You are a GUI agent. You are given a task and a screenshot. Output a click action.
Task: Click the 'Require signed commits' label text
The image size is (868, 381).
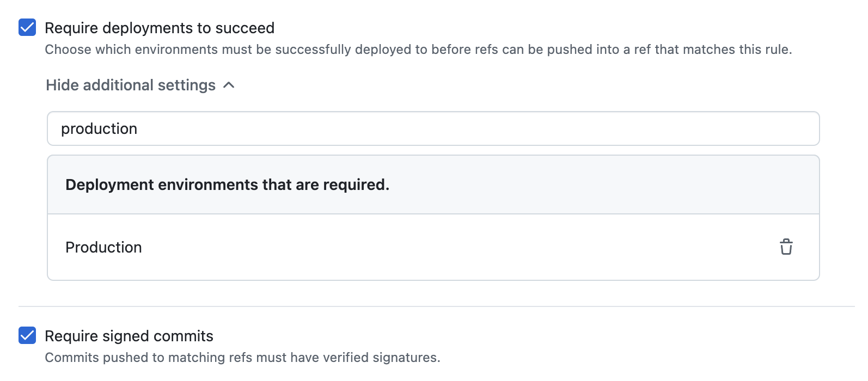129,336
